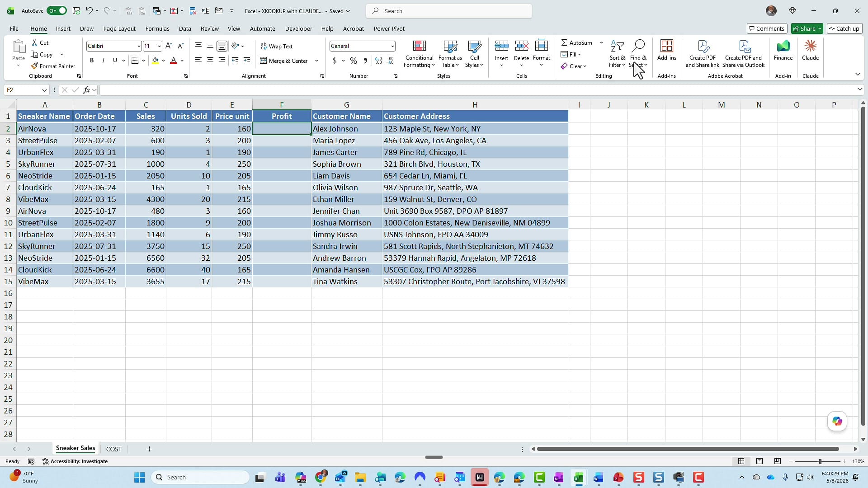Viewport: 868px width, 488px height.
Task: Apply Accounting dollar format
Action: [335, 61]
